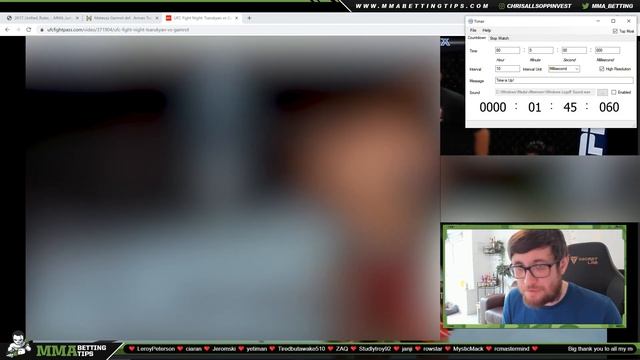Enable the Sound checkbox in Timer
The height and width of the screenshot is (360, 640).
click(x=613, y=93)
